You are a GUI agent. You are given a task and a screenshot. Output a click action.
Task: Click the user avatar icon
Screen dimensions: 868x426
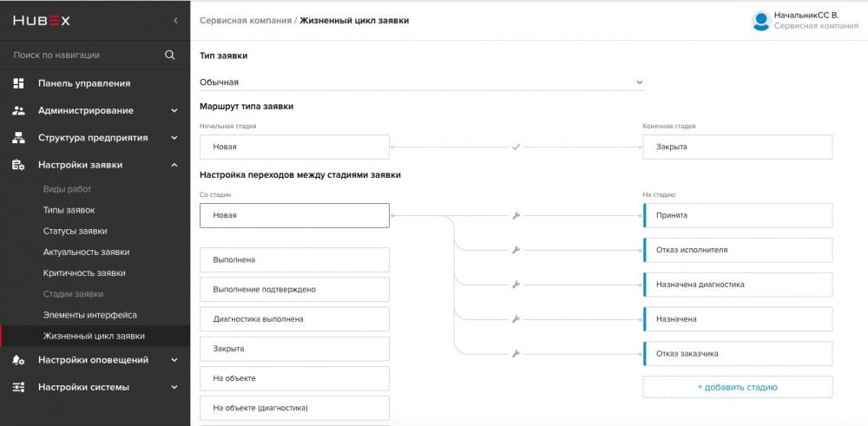[x=761, y=21]
